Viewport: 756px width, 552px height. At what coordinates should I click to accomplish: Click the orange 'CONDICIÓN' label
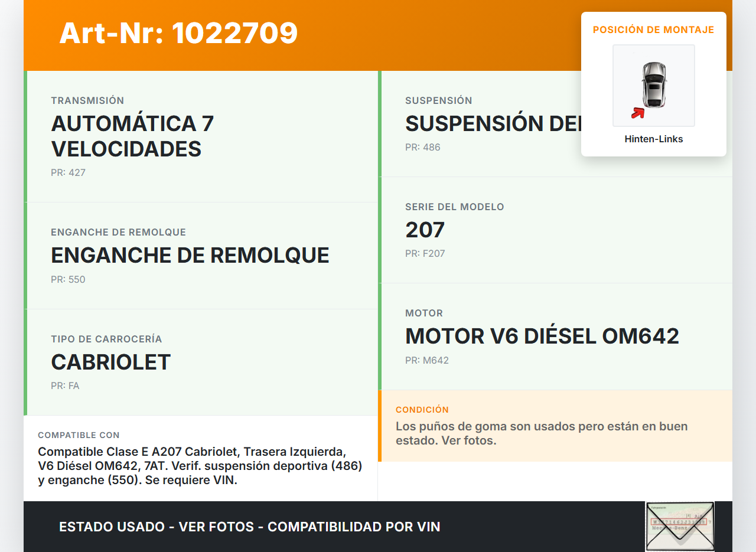422,410
